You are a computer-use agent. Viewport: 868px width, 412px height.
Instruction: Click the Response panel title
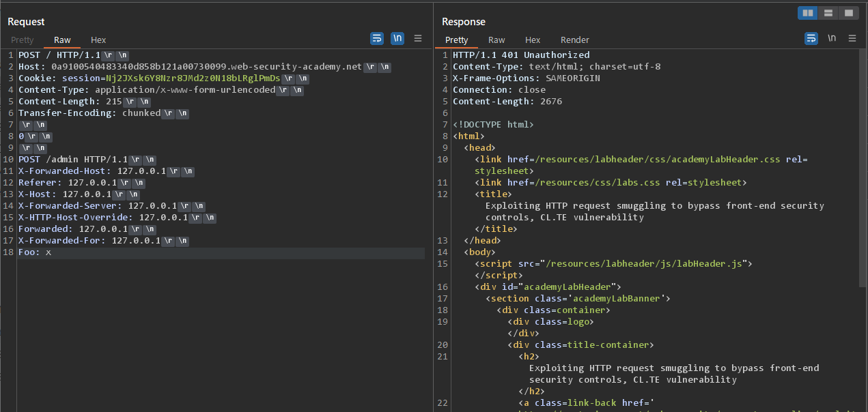click(x=463, y=22)
